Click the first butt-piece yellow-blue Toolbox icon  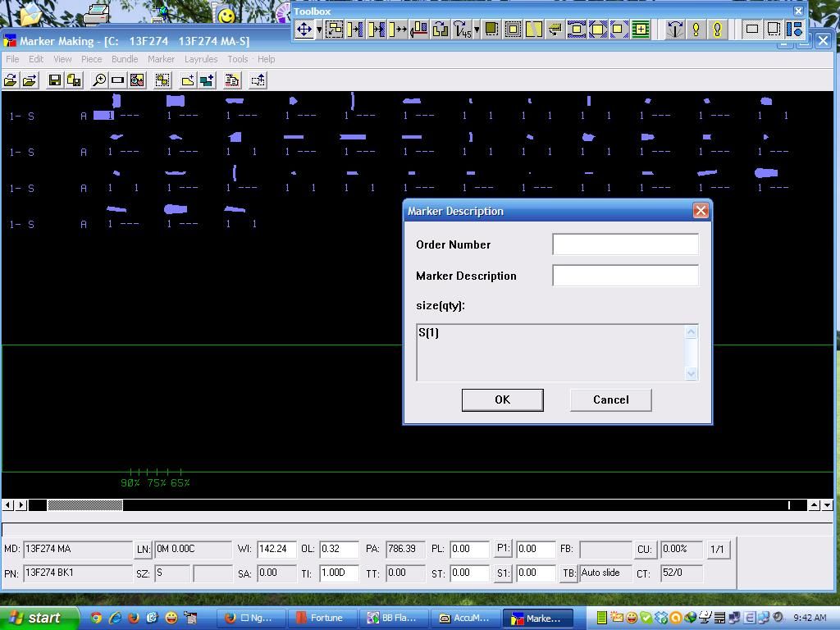click(x=354, y=29)
